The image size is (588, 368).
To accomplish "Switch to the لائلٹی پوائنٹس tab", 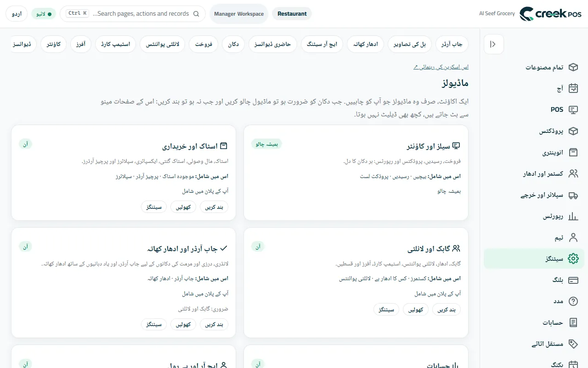I will pos(163,44).
